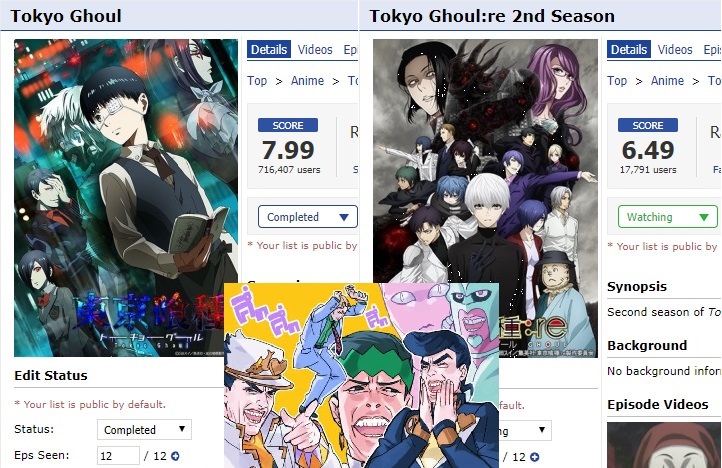Click Top breadcrumb link on left page

click(x=257, y=81)
